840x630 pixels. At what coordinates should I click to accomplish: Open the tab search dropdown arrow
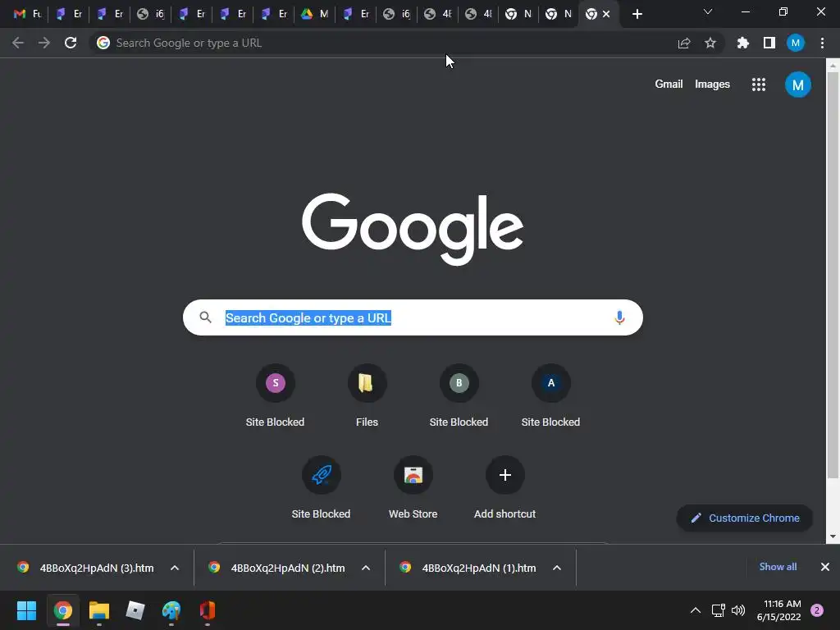coord(708,11)
